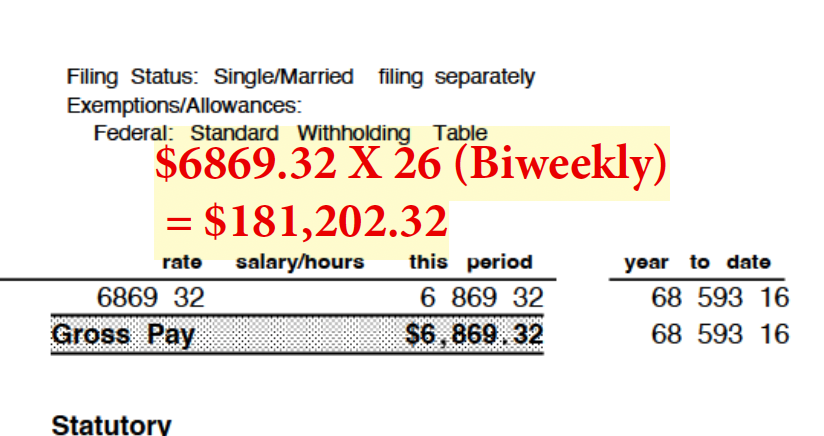Click the this-period amount "6 869 32"
The width and height of the screenshot is (824, 436).
pos(480,298)
